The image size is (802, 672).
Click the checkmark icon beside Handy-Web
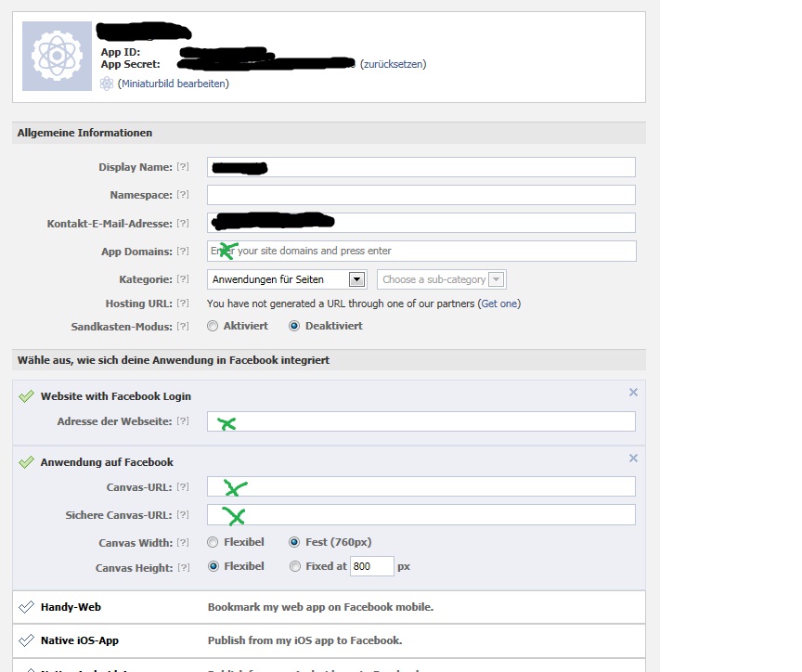tap(26, 607)
